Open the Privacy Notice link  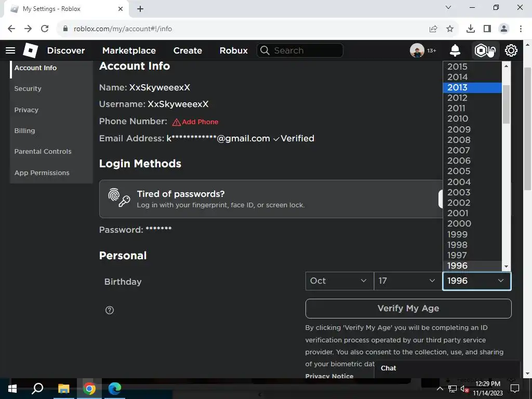point(329,376)
